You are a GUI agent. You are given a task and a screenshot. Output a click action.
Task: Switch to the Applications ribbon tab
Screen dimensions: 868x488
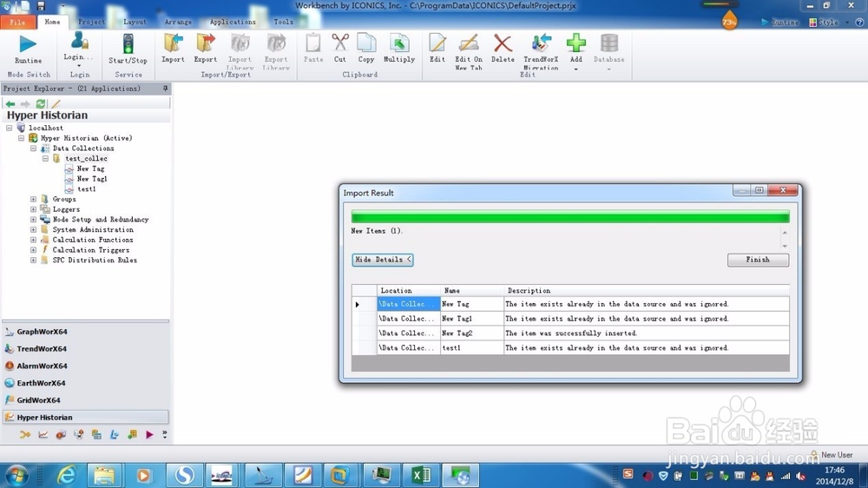[x=233, y=23]
